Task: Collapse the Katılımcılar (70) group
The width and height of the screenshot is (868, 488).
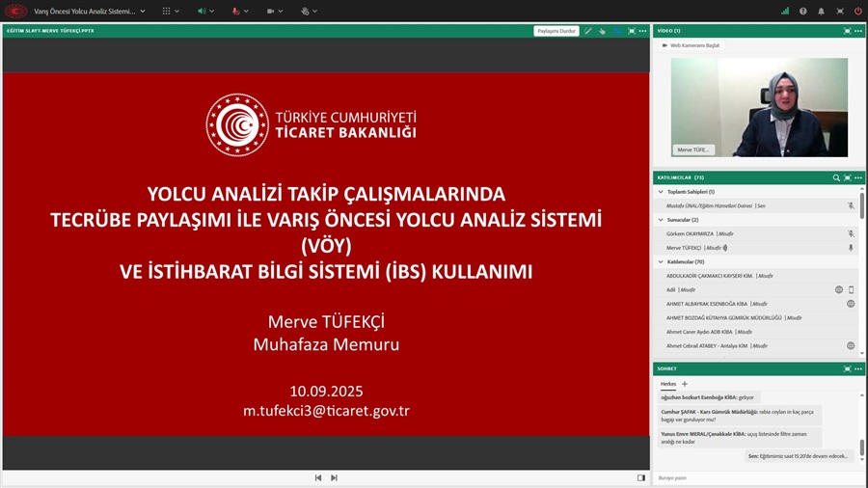Action: pyautogui.click(x=661, y=261)
